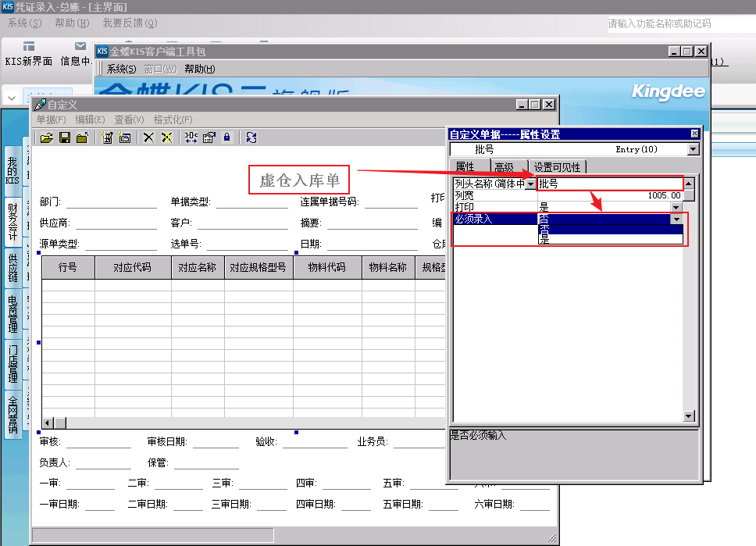Open the 格式化(F) menu
This screenshot has height=546, width=756.
[x=173, y=120]
